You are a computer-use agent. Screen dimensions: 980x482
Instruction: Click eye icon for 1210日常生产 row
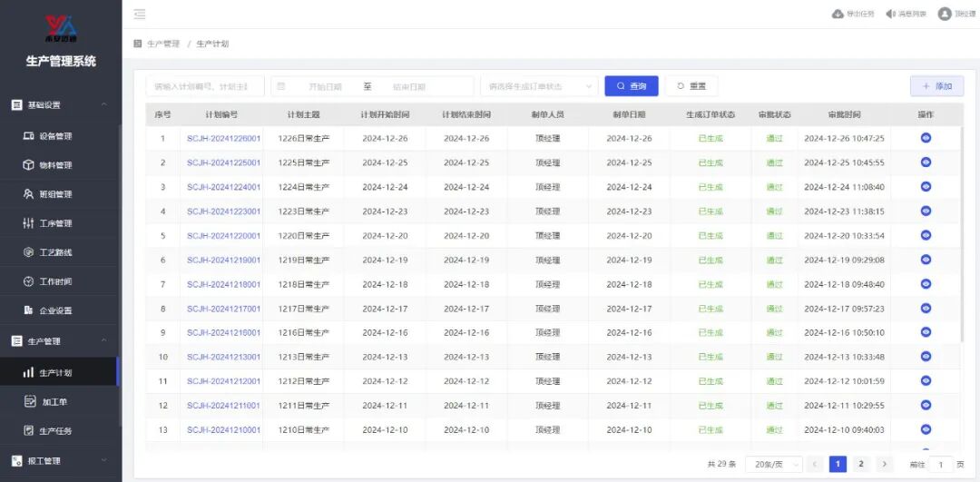pos(926,428)
